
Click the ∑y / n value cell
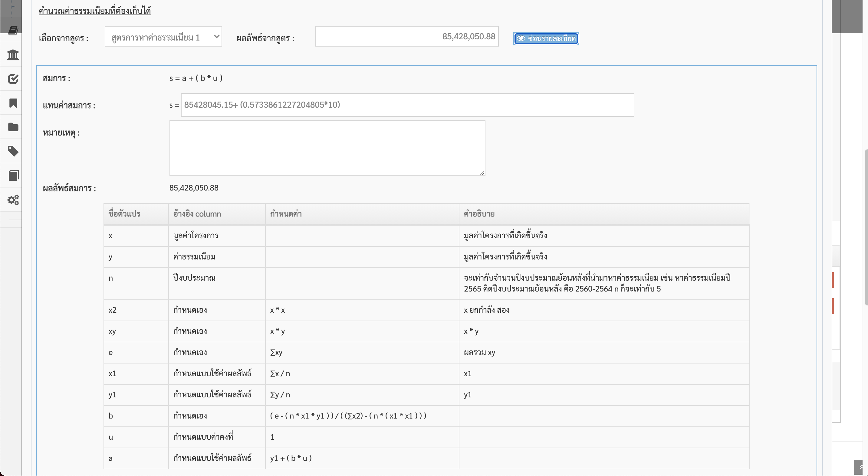point(362,395)
